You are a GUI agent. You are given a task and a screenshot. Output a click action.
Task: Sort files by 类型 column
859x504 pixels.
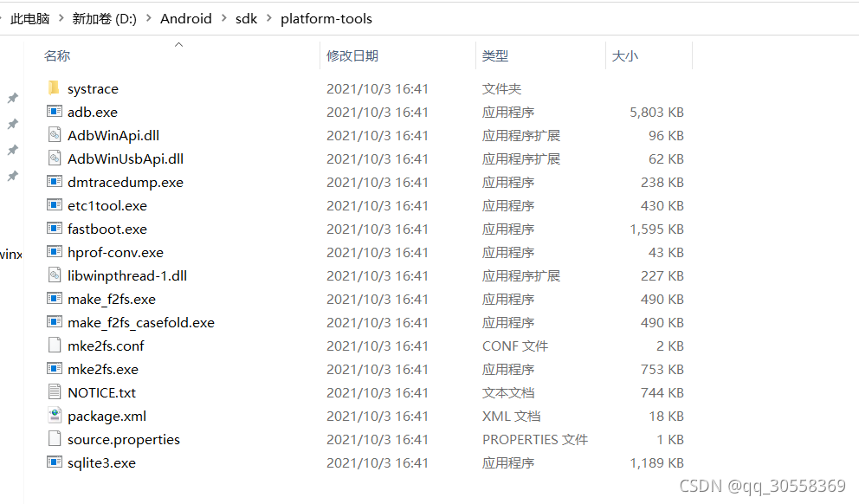[495, 56]
